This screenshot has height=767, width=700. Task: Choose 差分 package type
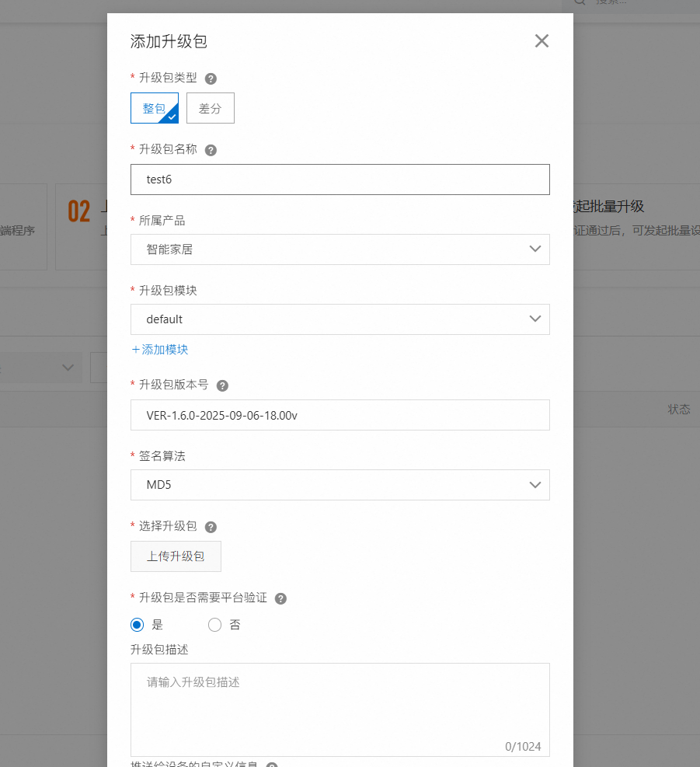tap(210, 109)
